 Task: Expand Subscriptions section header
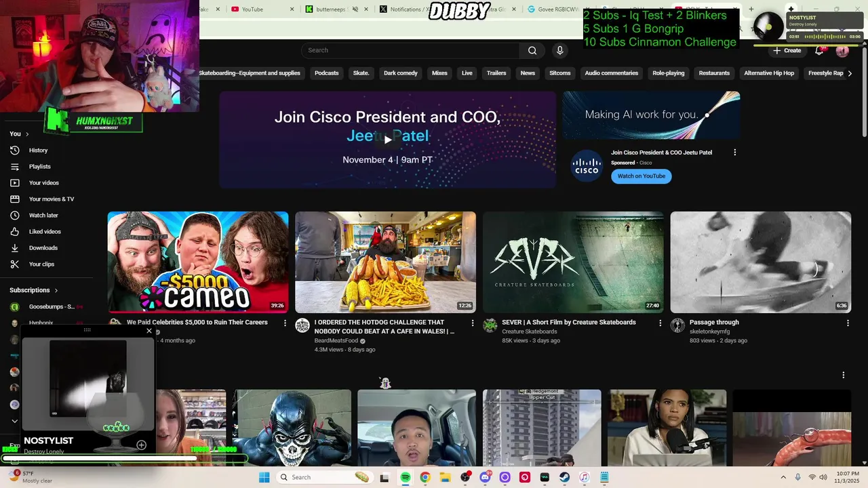34,290
